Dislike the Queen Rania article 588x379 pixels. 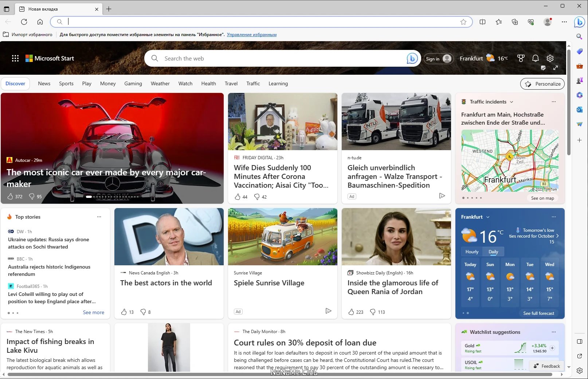coord(372,312)
